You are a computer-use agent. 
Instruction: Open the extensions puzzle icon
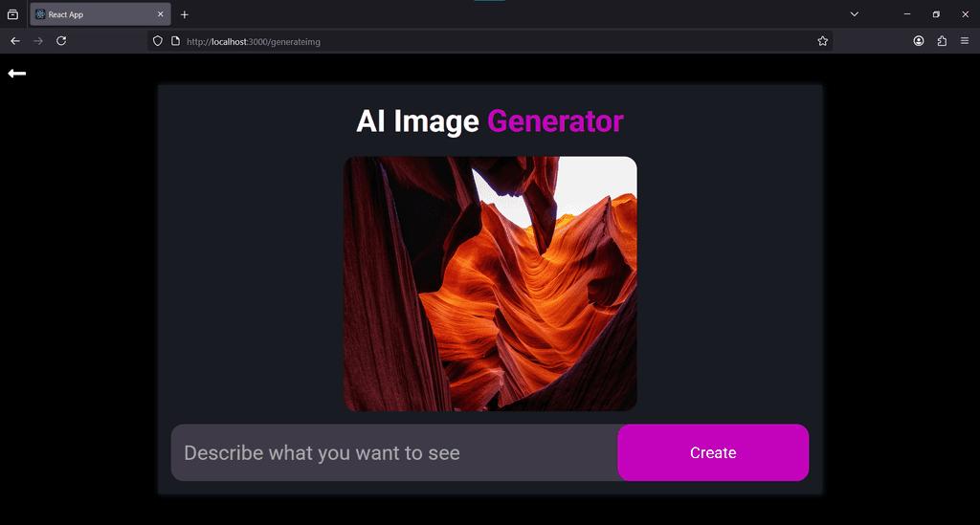942,41
